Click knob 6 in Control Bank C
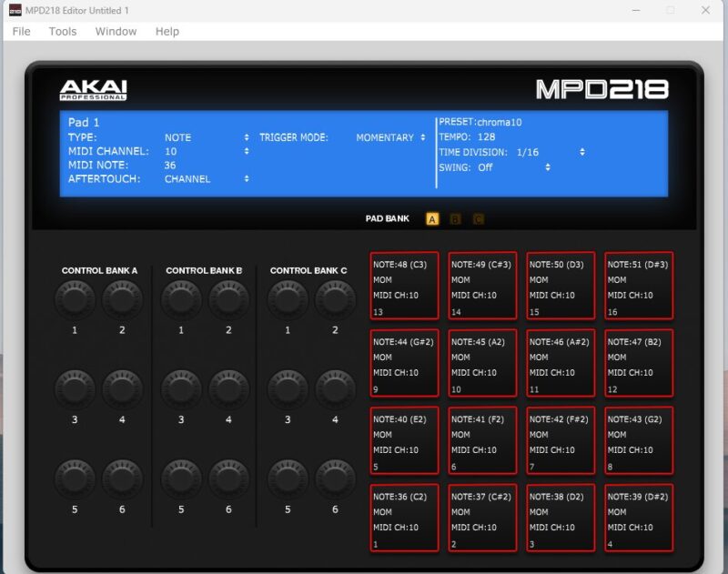Image resolution: width=728 pixels, height=574 pixels. (x=335, y=478)
